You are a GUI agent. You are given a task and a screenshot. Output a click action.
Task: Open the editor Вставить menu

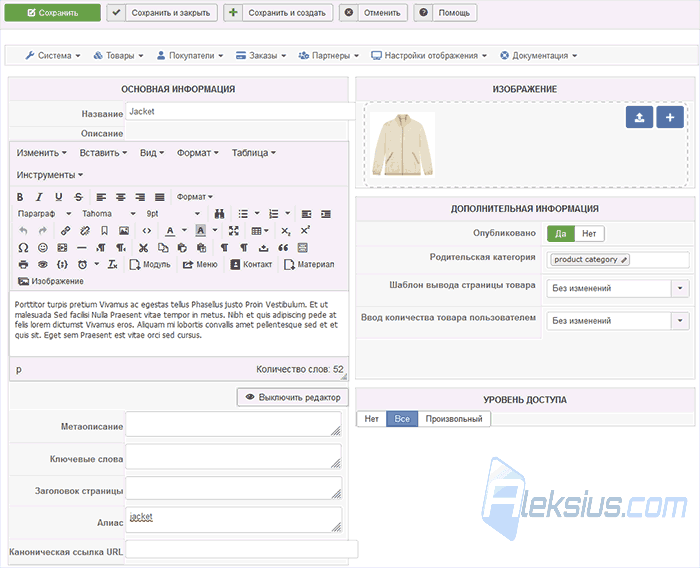pos(103,153)
